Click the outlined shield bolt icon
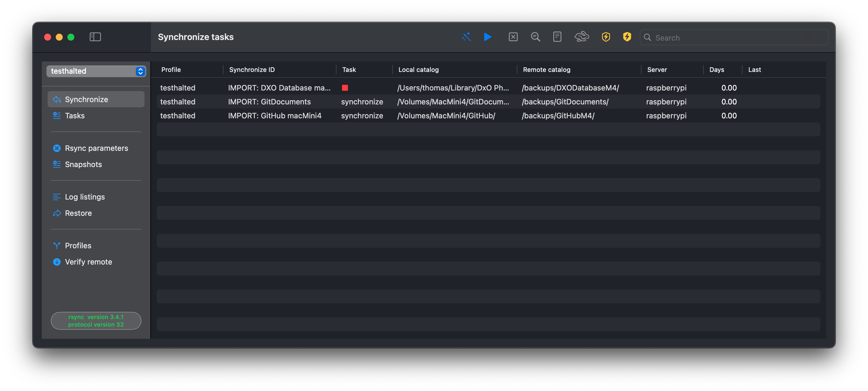This screenshot has width=868, height=391. point(606,37)
